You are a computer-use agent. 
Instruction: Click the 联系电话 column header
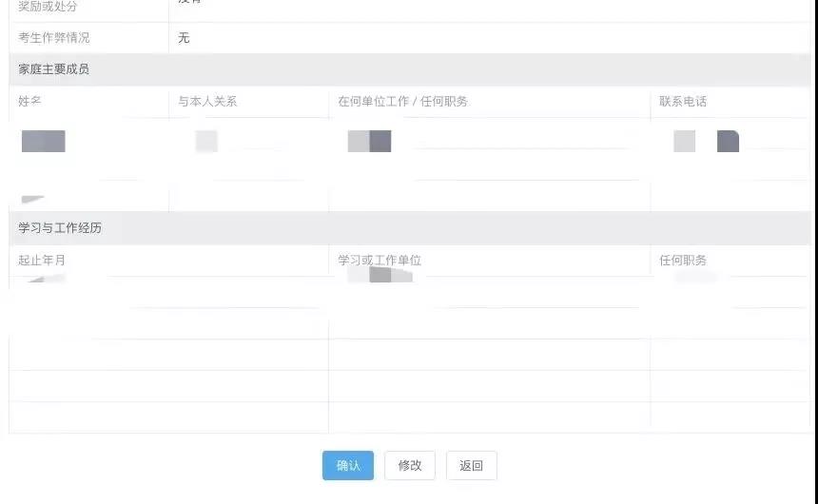click(683, 102)
